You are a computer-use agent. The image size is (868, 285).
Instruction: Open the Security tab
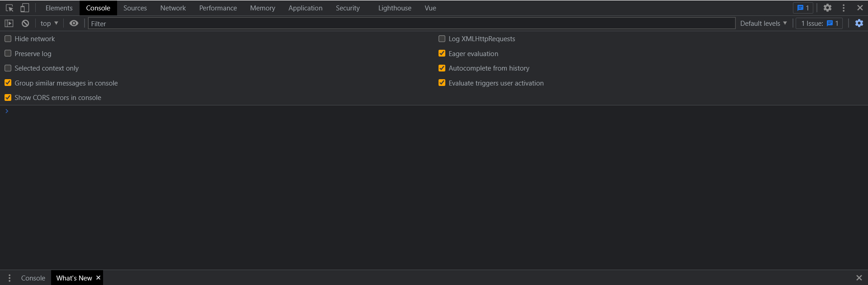pos(348,8)
